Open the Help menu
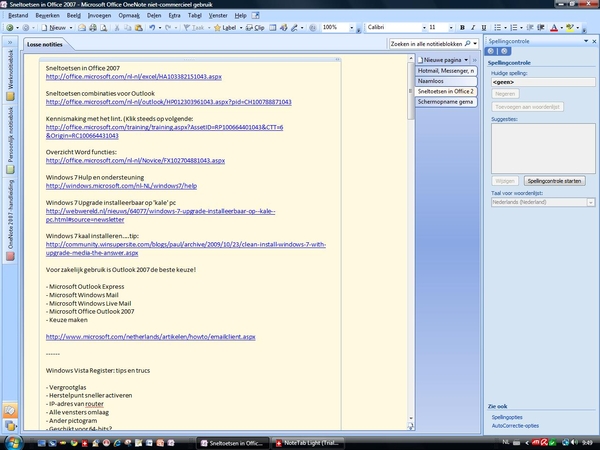This screenshot has width=600, height=450. [x=240, y=16]
